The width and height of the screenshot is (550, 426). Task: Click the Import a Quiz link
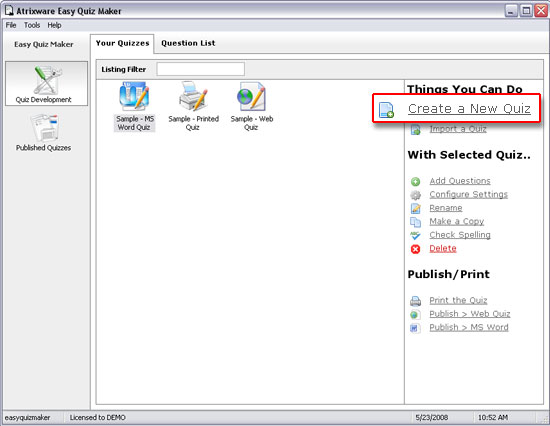coord(458,129)
